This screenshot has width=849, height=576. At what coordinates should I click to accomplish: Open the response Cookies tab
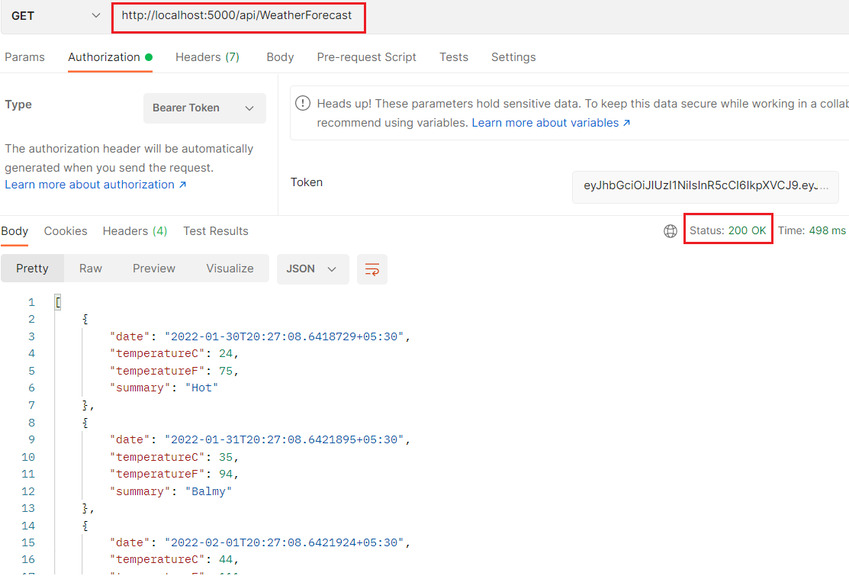coord(66,231)
